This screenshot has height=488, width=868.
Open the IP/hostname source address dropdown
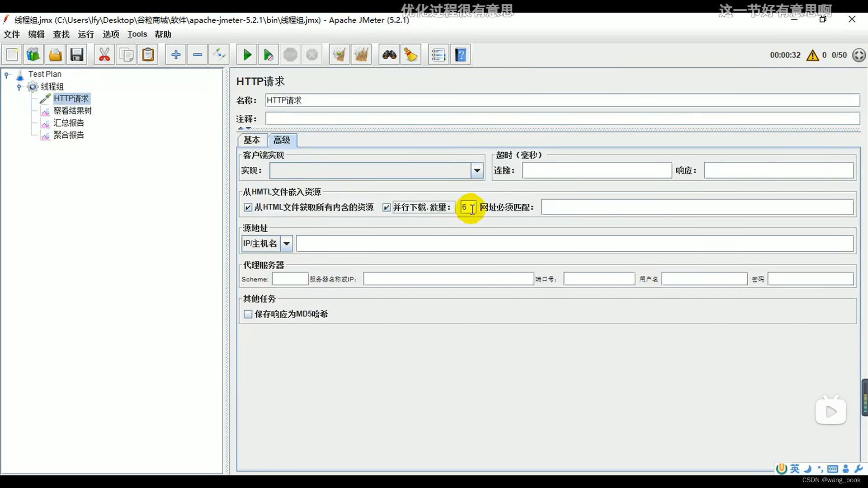(x=286, y=244)
